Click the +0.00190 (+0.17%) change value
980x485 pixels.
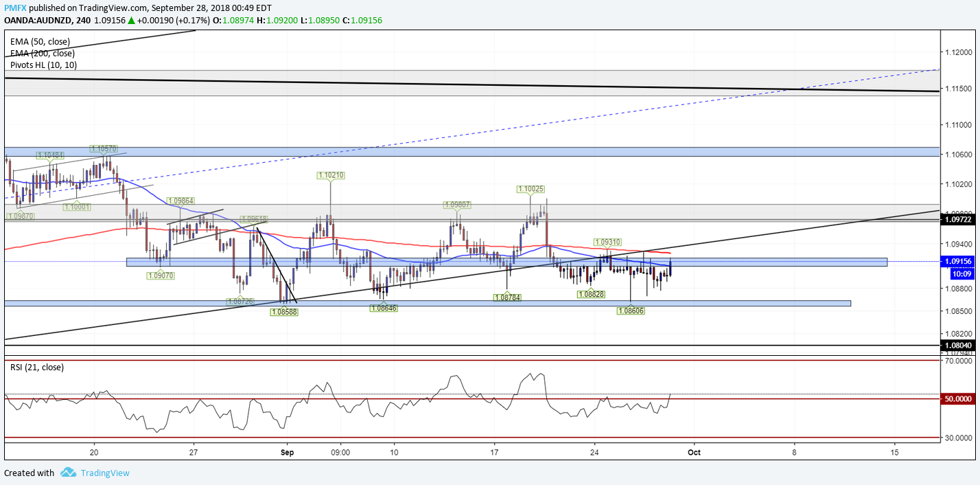[x=173, y=21]
